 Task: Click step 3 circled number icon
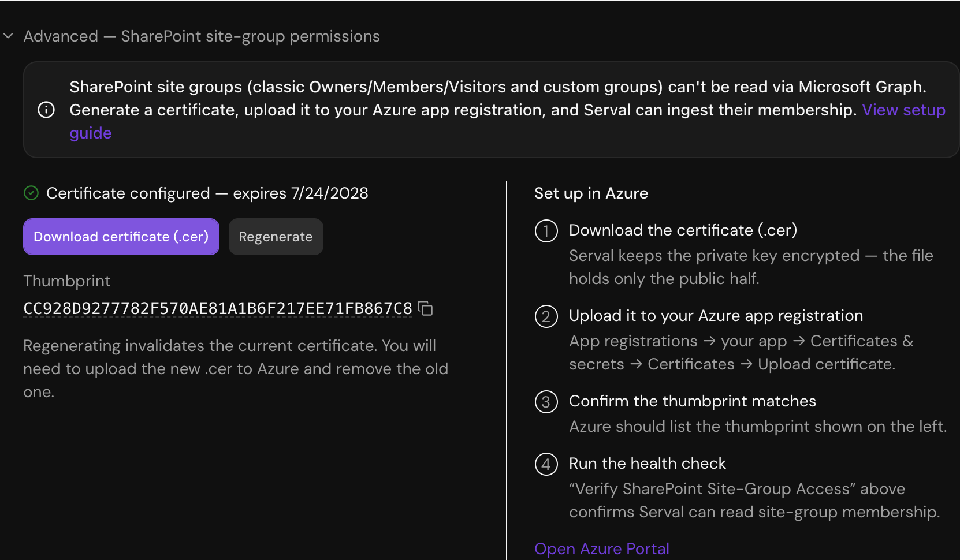click(x=546, y=402)
